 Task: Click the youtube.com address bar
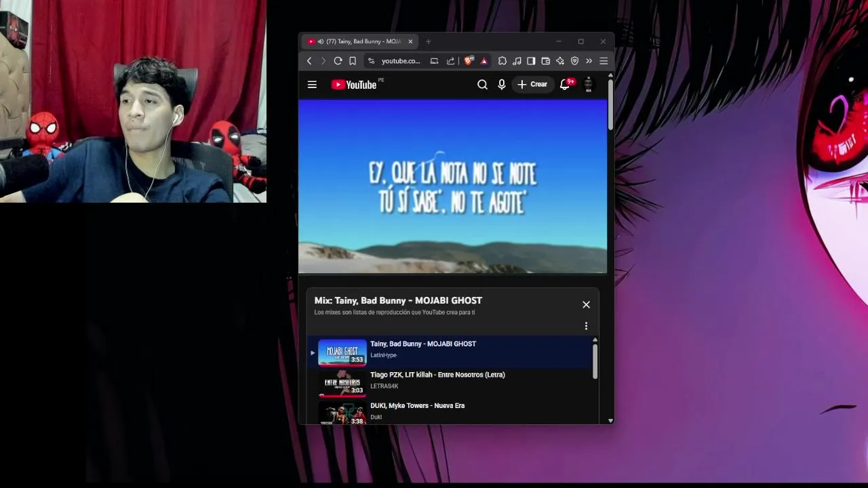click(x=401, y=61)
